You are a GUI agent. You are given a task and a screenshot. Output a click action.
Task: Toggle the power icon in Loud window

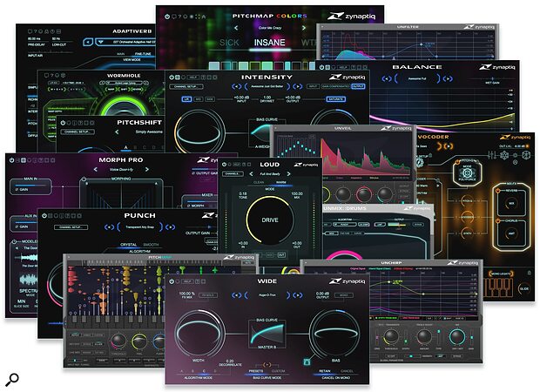[224, 165]
